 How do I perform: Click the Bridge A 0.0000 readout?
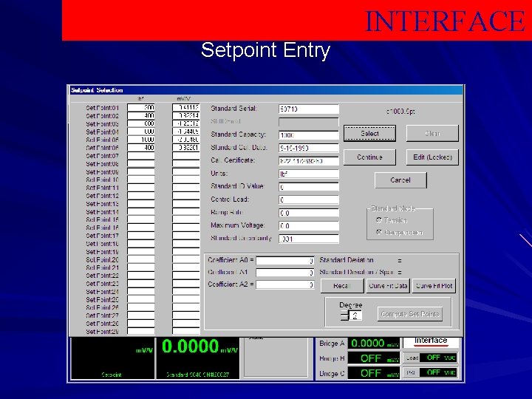374,344
